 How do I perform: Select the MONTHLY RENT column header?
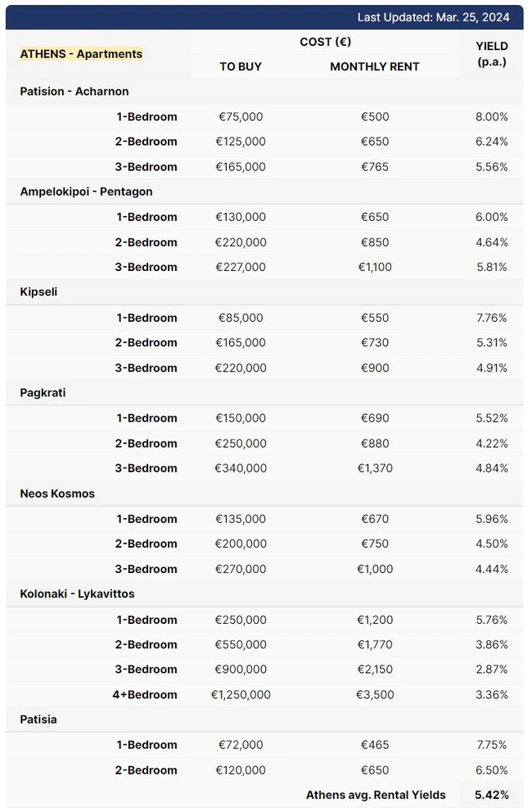click(x=375, y=66)
